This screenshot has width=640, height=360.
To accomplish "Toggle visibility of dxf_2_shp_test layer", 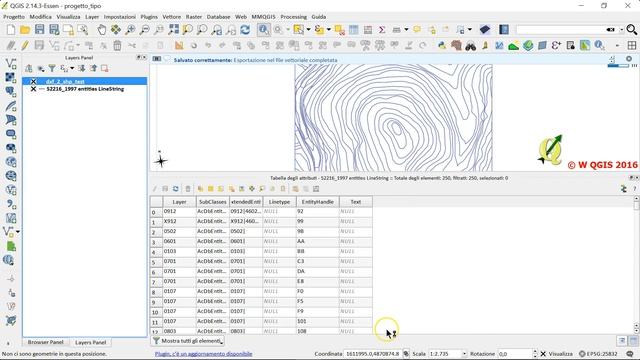I will [x=33, y=81].
